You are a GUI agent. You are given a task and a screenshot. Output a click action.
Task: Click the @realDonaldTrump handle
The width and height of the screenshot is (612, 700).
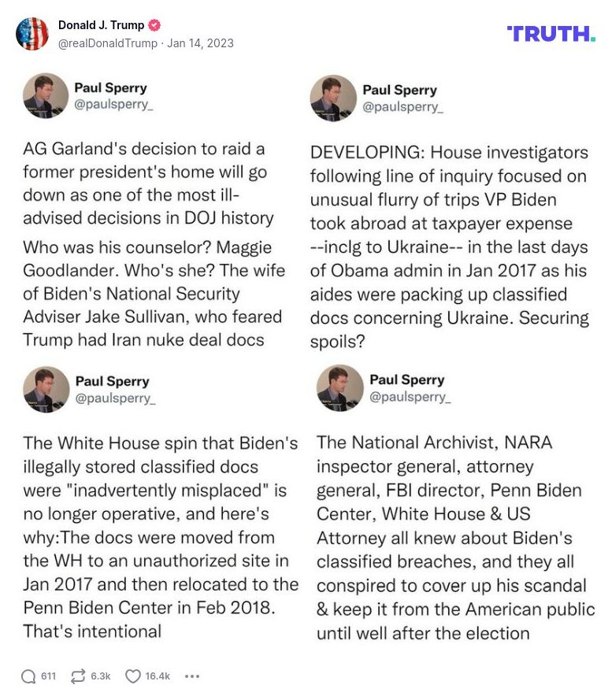[x=108, y=43]
